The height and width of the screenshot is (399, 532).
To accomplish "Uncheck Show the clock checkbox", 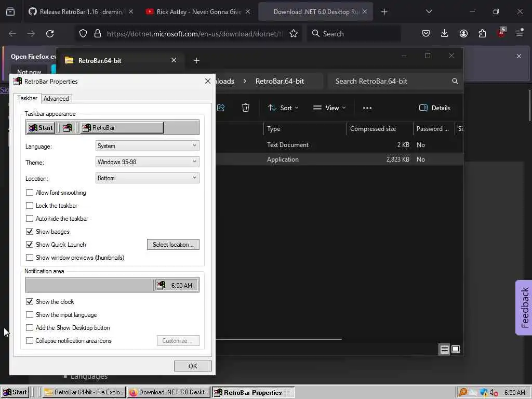I will [30, 302].
